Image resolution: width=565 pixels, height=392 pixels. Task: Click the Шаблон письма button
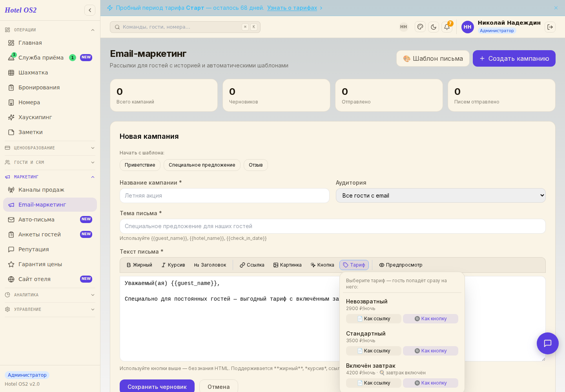tap(433, 58)
